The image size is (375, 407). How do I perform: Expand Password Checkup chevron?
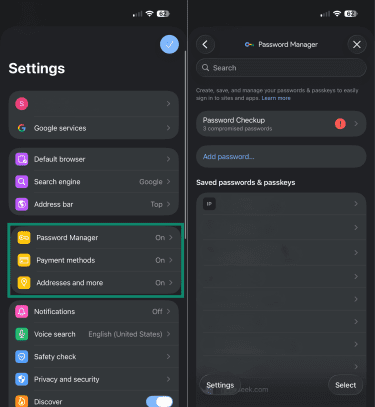356,124
